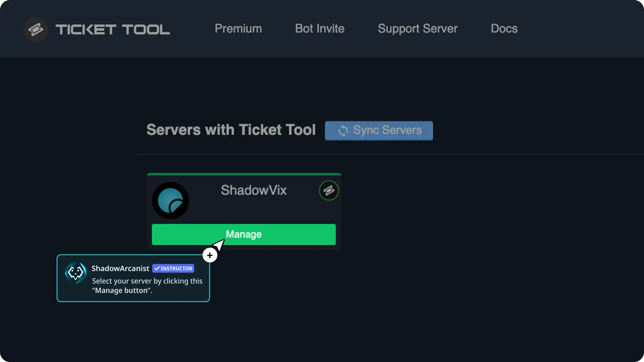644x362 pixels.
Task: Click the ShadowVix server name
Action: pos(254,190)
